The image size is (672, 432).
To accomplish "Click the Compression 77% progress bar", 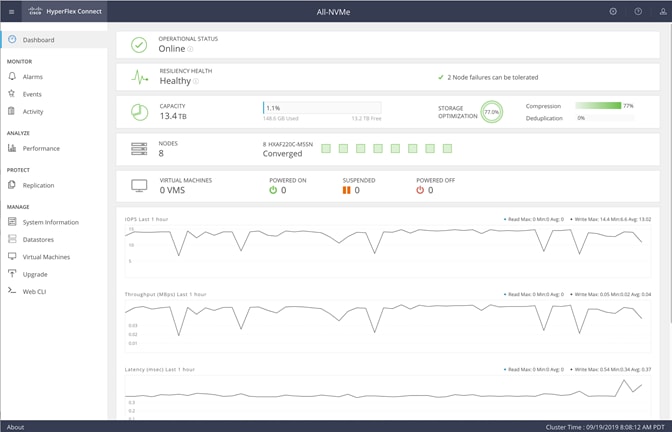I will point(598,105).
